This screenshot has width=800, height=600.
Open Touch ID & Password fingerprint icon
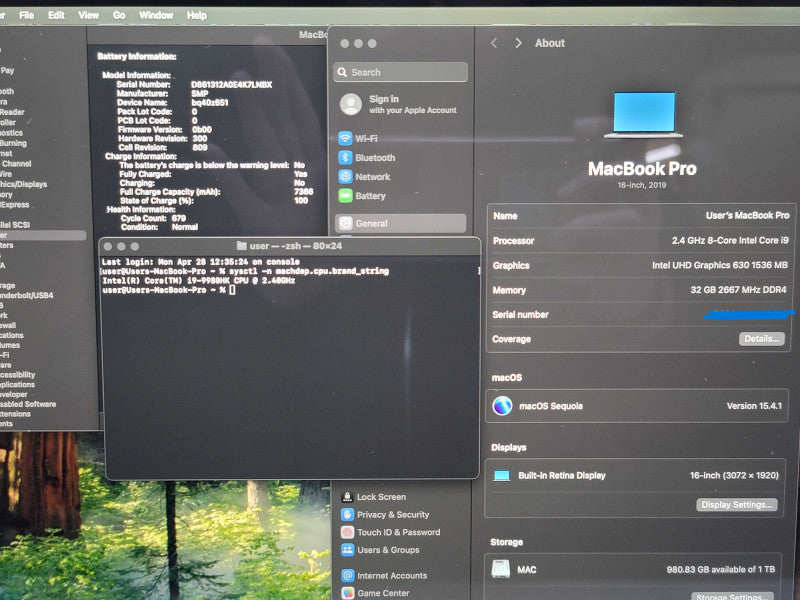[x=347, y=532]
